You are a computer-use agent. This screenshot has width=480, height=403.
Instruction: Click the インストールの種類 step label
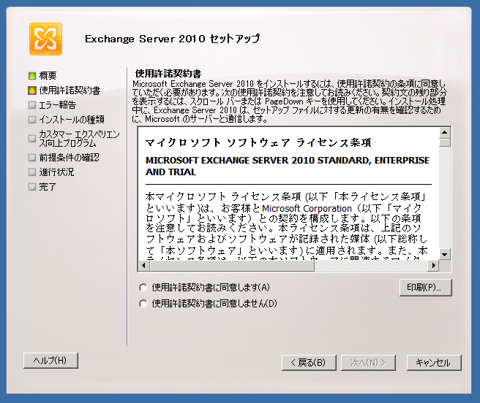click(x=72, y=119)
